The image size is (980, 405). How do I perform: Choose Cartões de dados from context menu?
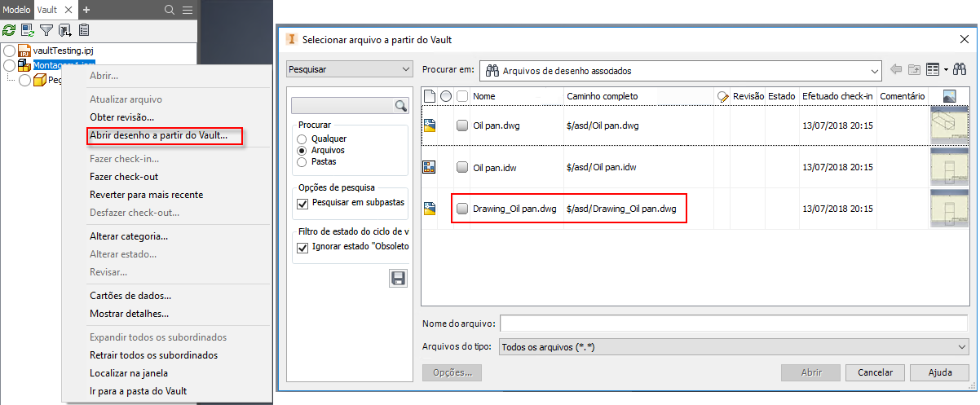tap(130, 296)
